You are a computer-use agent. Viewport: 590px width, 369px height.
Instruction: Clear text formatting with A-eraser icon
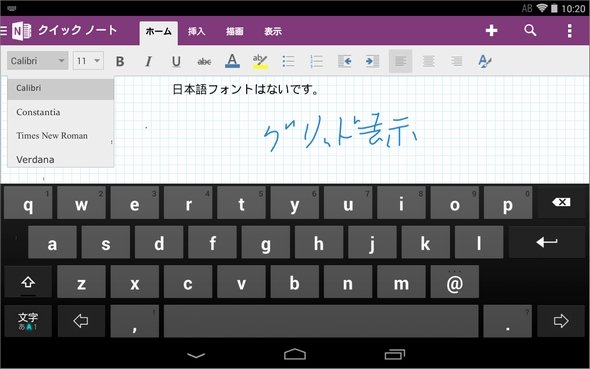click(484, 61)
